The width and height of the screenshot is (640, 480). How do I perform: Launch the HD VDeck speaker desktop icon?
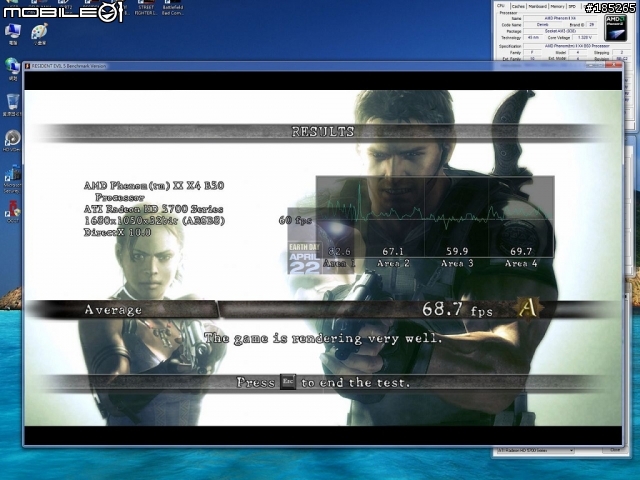[x=13, y=139]
